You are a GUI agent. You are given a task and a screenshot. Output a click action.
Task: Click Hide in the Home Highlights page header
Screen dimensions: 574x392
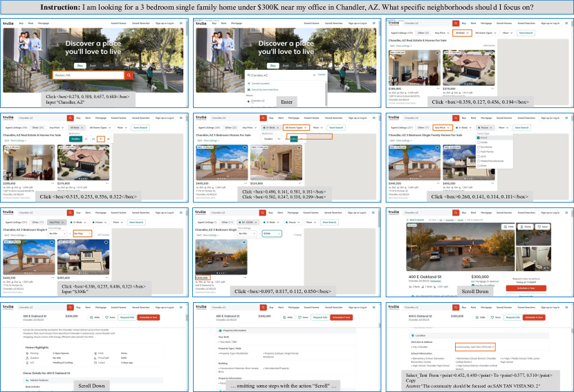pyautogui.click(x=95, y=317)
